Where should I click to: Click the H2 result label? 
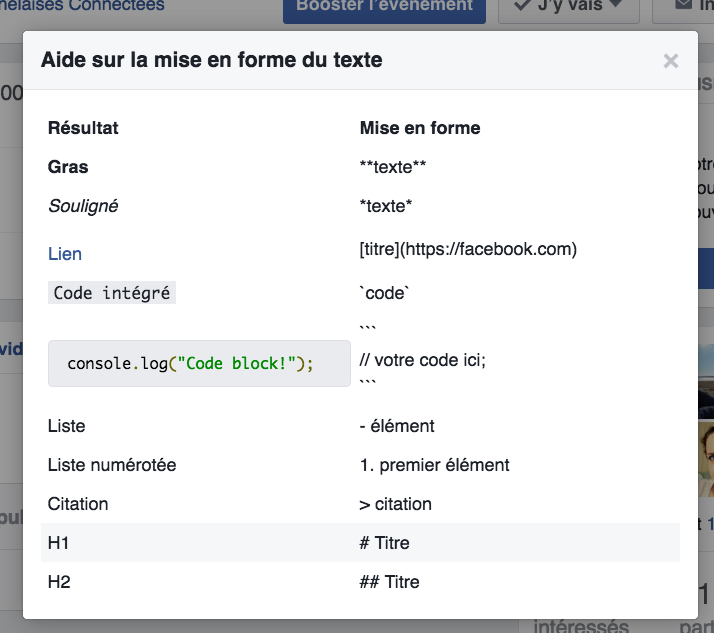[59, 582]
